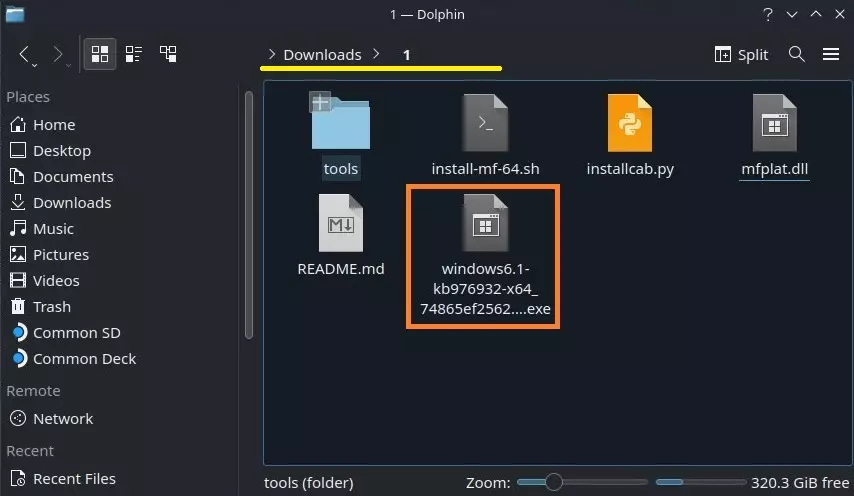The width and height of the screenshot is (854, 496).
Task: Select the tools folder icon
Action: click(341, 123)
